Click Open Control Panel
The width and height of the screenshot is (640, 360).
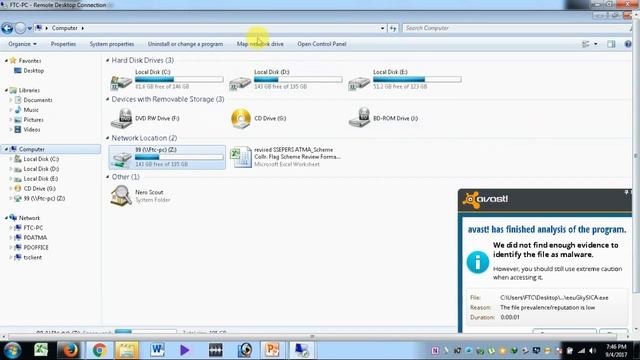tap(322, 44)
